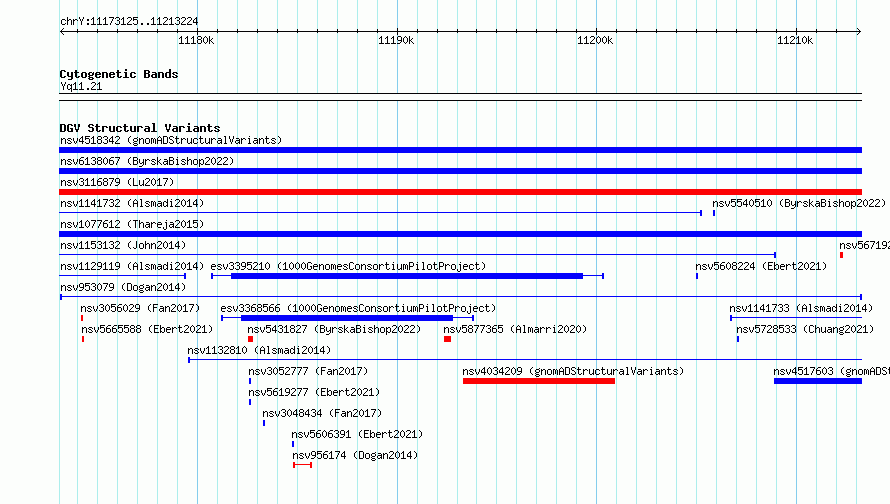Open the nsv1141733 (Alsmadi2014) label

[801, 308]
